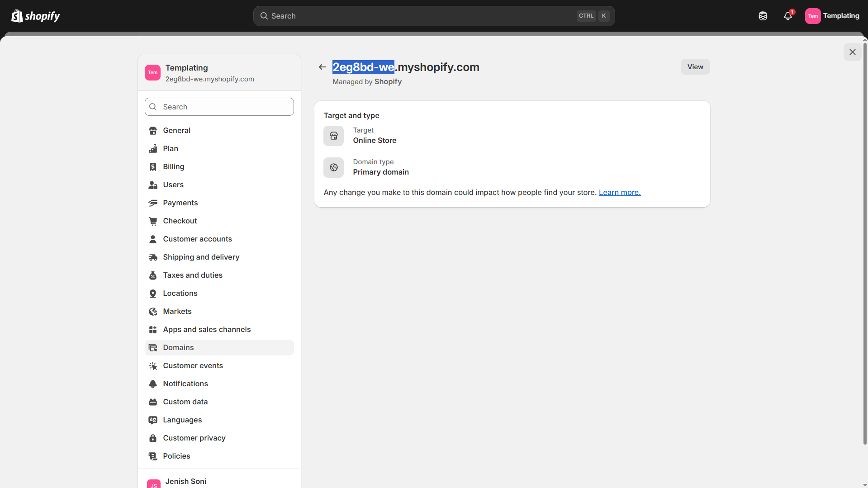
Task: Close the settings panel with X
Action: pyautogui.click(x=853, y=52)
